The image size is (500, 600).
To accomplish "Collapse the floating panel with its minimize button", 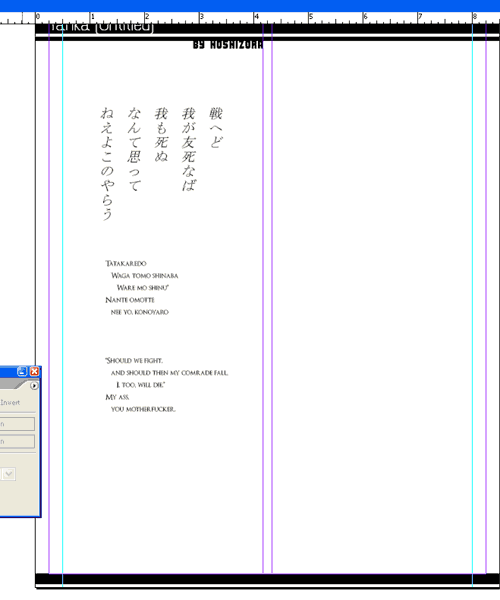I will (x=22, y=371).
